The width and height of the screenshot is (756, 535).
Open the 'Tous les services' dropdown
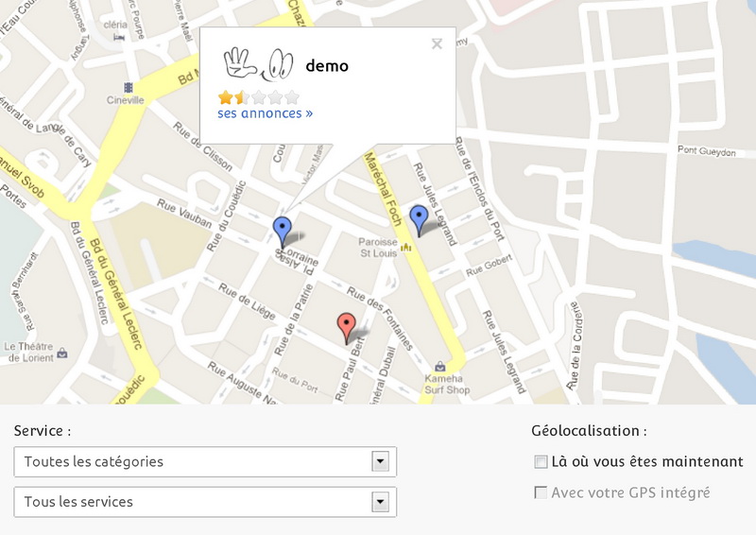coord(205,502)
